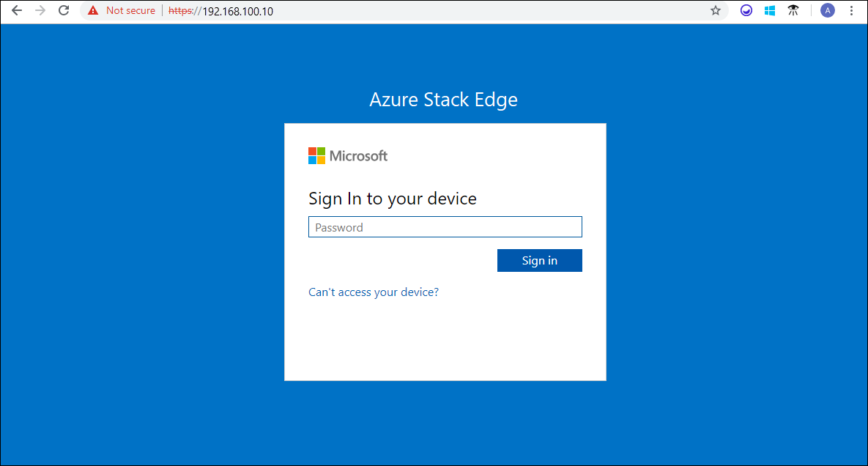Click profile avatar A in the toolbar
Viewport: 868px width, 466px height.
tap(827, 10)
